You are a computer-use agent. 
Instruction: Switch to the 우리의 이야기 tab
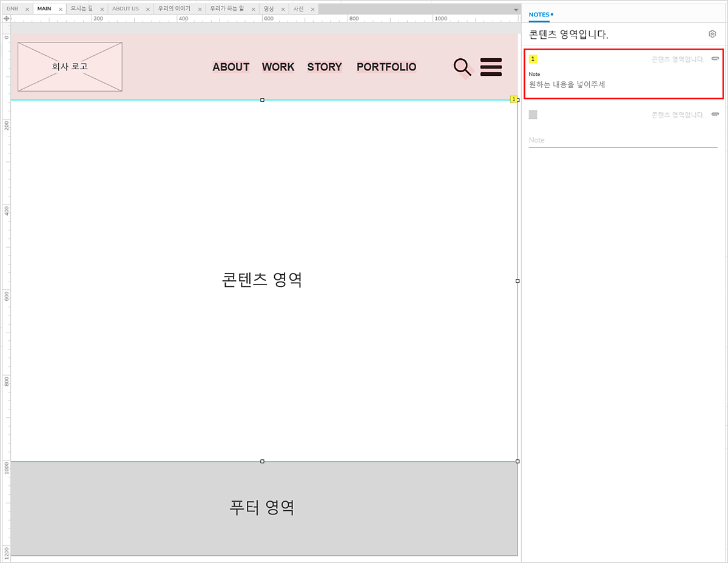[x=174, y=9]
